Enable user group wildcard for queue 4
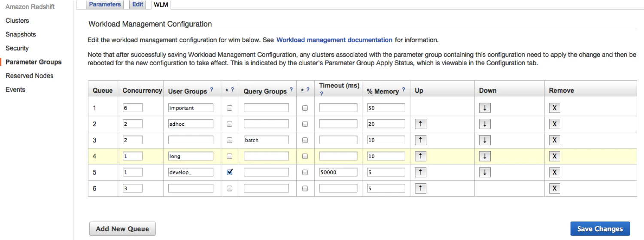 pos(229,156)
